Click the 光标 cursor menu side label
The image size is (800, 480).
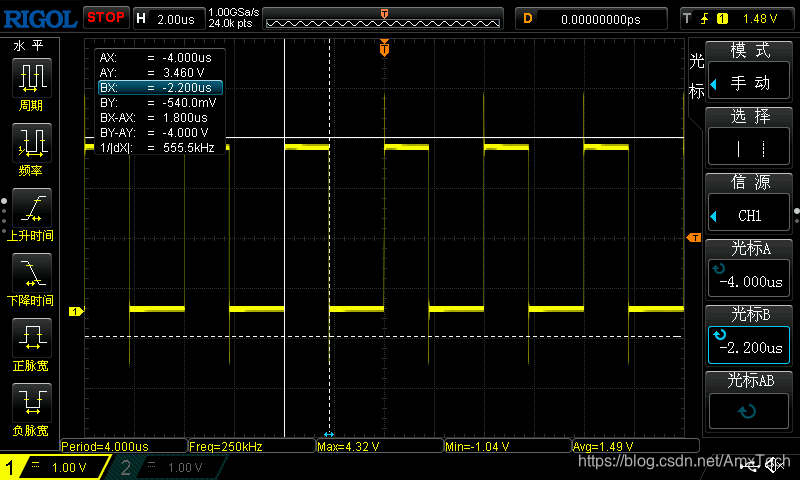point(696,77)
